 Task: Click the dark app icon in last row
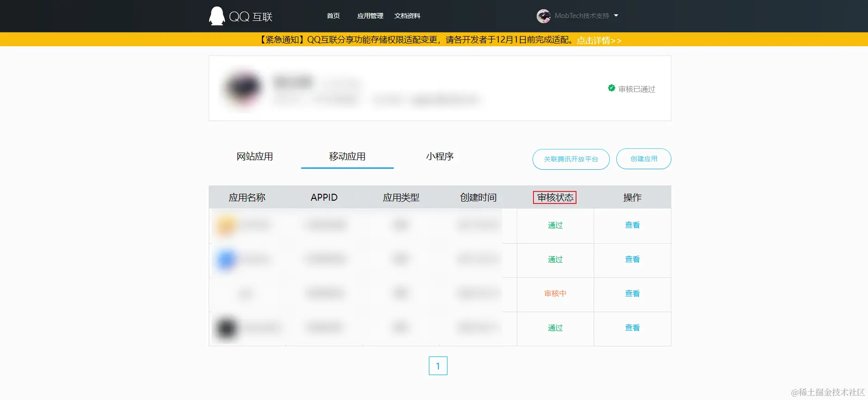point(226,328)
